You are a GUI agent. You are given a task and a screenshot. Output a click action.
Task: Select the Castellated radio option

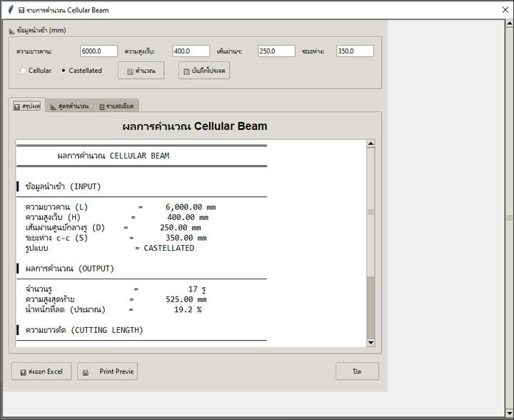tap(64, 71)
